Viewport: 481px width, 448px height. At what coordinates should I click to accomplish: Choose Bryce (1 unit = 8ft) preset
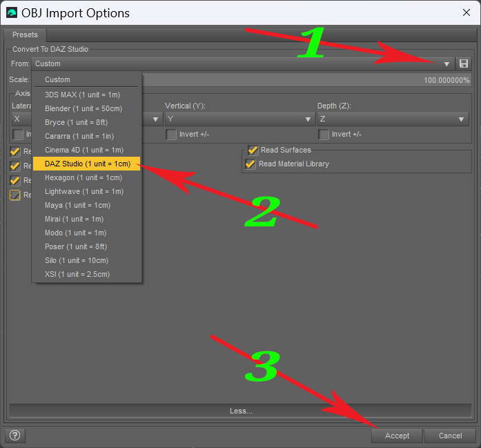pos(87,122)
